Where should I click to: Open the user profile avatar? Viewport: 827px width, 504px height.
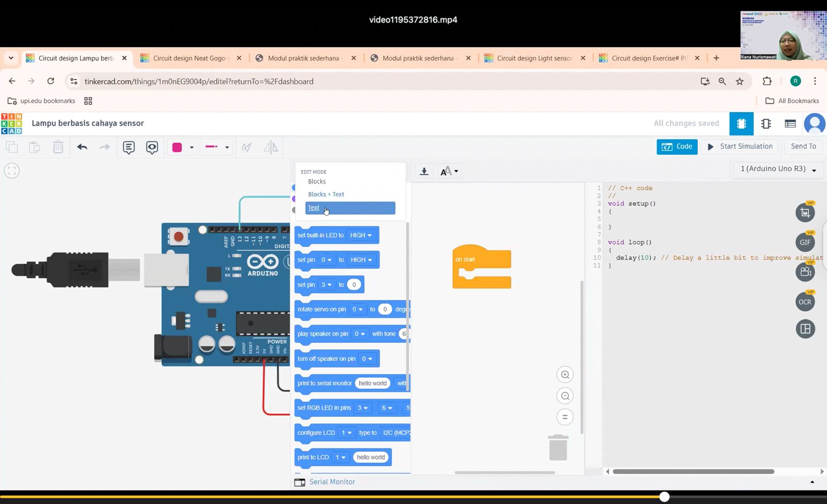pyautogui.click(x=815, y=124)
